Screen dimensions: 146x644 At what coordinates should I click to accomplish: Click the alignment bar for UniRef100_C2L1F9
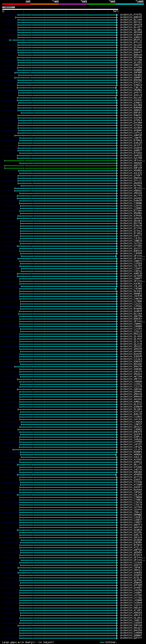pos(65,450)
